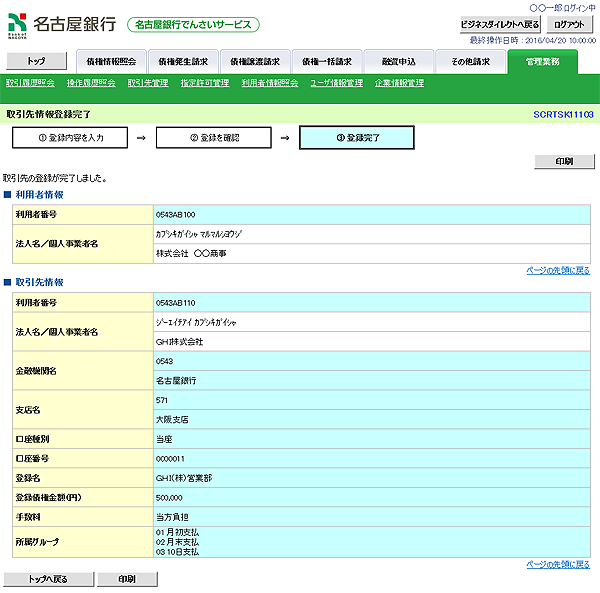Open the トップ button
Screen dimensions: 600x593
(x=37, y=61)
